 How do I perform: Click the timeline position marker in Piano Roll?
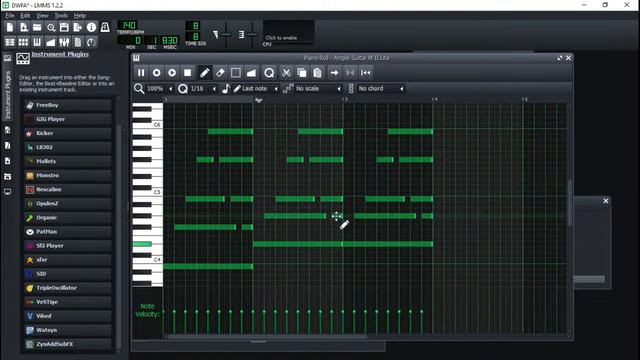coord(258,100)
